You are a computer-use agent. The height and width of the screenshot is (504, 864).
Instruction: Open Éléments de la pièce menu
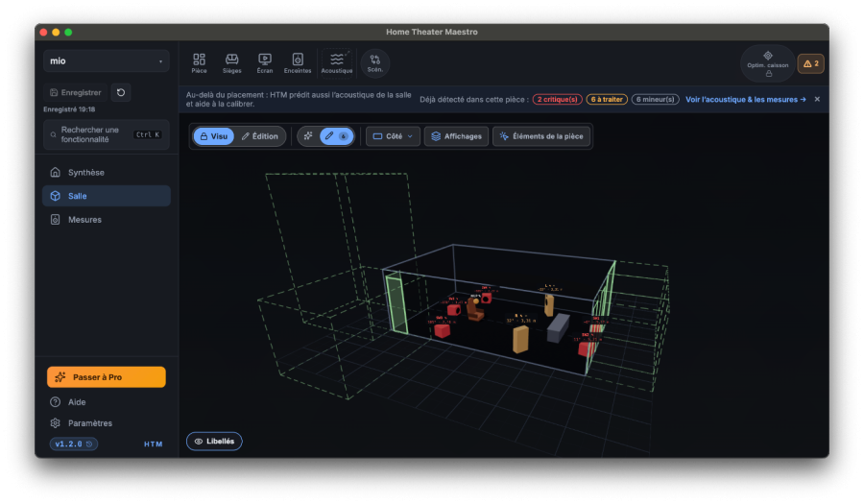tap(541, 136)
